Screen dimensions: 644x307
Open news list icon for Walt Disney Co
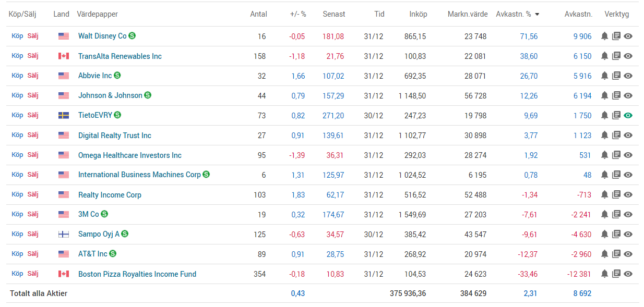(x=616, y=36)
